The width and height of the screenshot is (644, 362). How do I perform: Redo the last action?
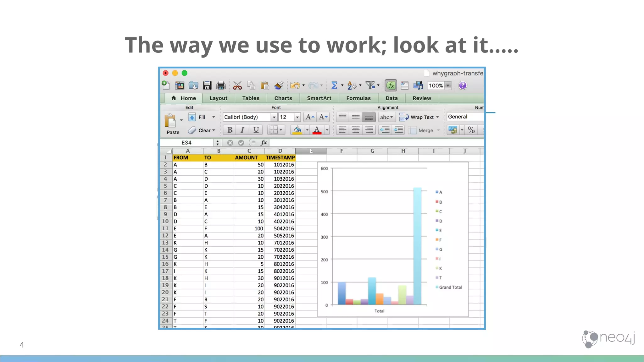click(313, 85)
